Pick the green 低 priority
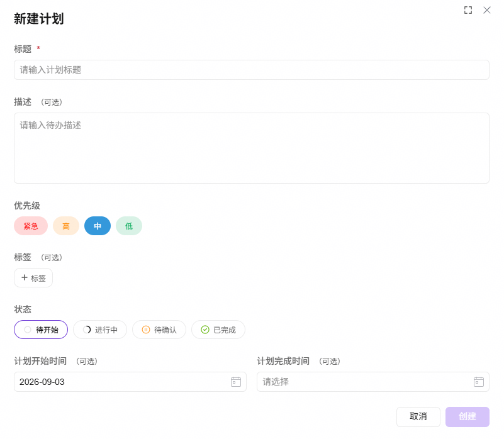Screen dimensions: 504x439 (x=129, y=226)
